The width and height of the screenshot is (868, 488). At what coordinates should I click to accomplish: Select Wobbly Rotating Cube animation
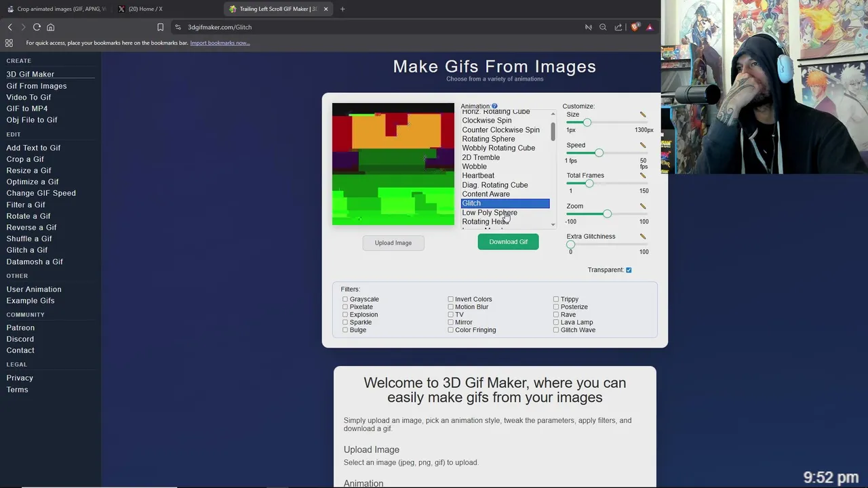point(505,148)
